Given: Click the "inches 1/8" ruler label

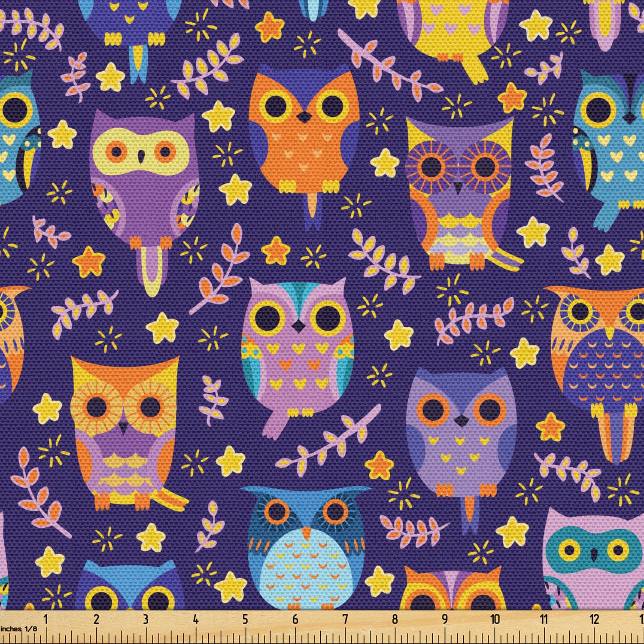Looking at the screenshot, I should tap(18, 629).
